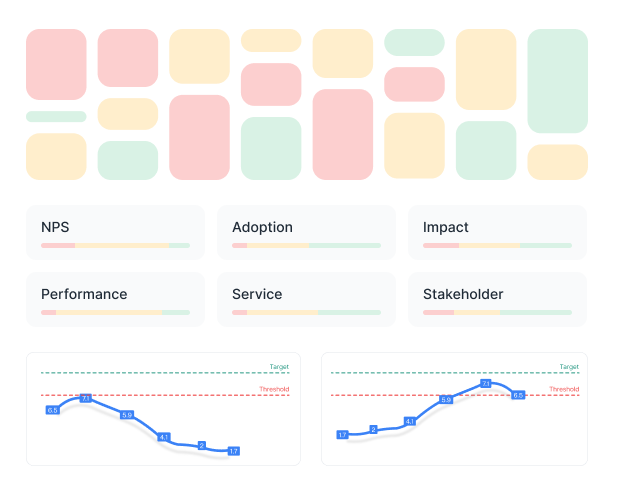Click the 4.1 point on declining chart
The height and width of the screenshot is (487, 620).
click(164, 436)
